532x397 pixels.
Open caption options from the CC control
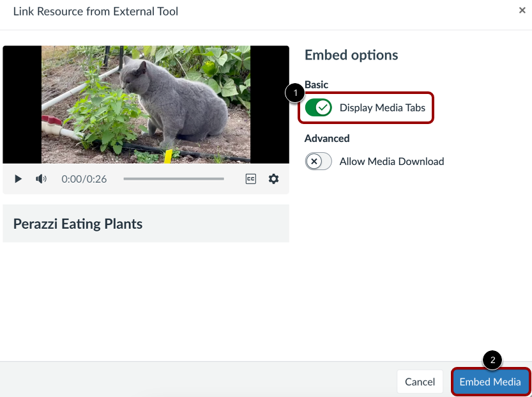(x=250, y=179)
